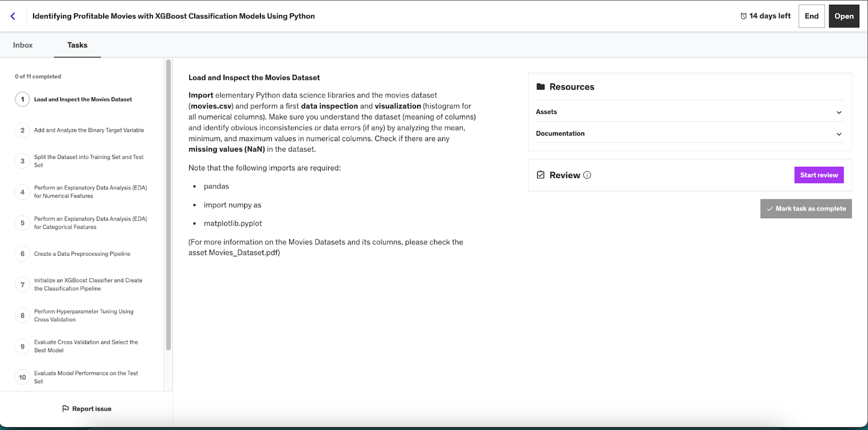Viewport: 868px width, 430px height.
Task: Click the flag icon for Report issue
Action: pos(66,409)
